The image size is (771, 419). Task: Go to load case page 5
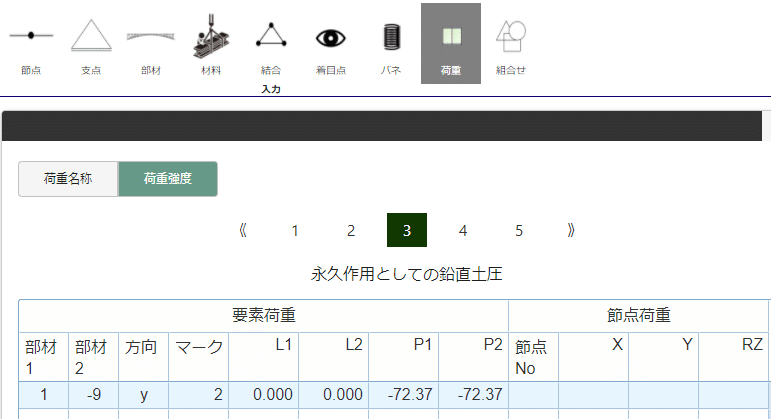coord(519,230)
